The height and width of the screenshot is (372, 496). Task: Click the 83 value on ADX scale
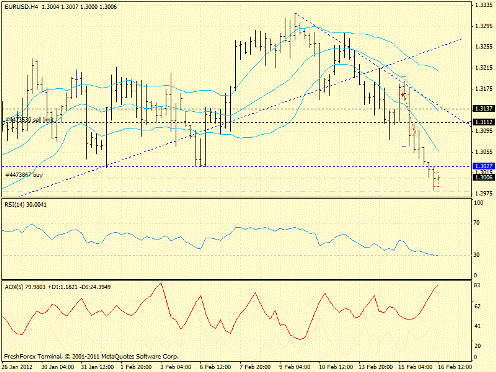click(477, 285)
